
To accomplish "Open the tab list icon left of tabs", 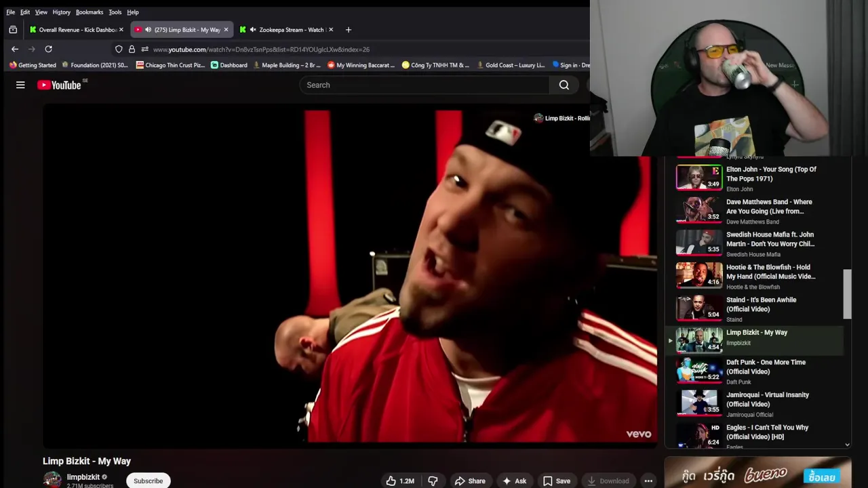I will [13, 30].
